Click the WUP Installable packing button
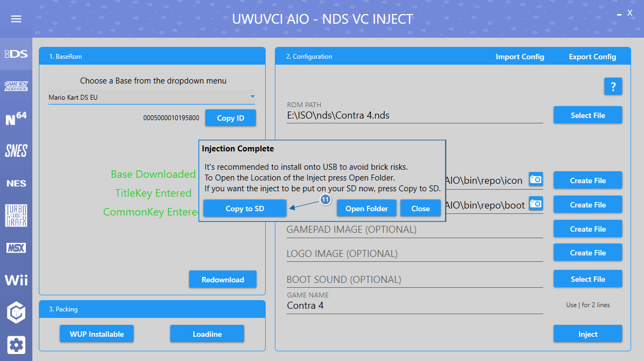 (97, 334)
